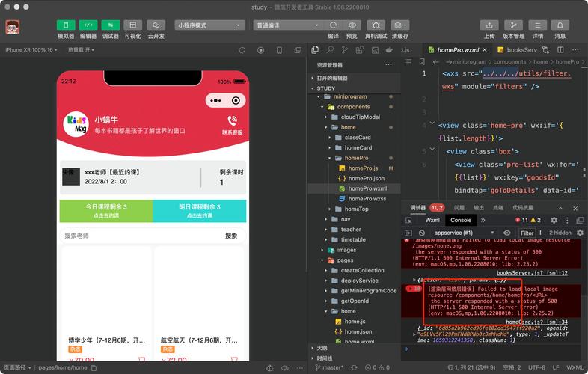
Task: Click the 编译 compile refresh icon
Action: pyautogui.click(x=333, y=25)
